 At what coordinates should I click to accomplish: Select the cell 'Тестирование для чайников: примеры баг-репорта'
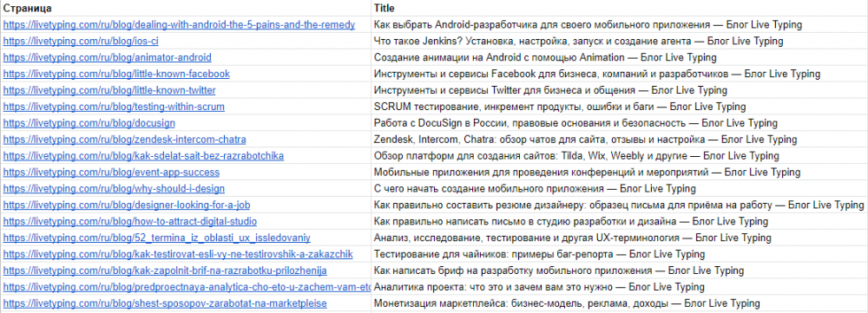point(620,254)
